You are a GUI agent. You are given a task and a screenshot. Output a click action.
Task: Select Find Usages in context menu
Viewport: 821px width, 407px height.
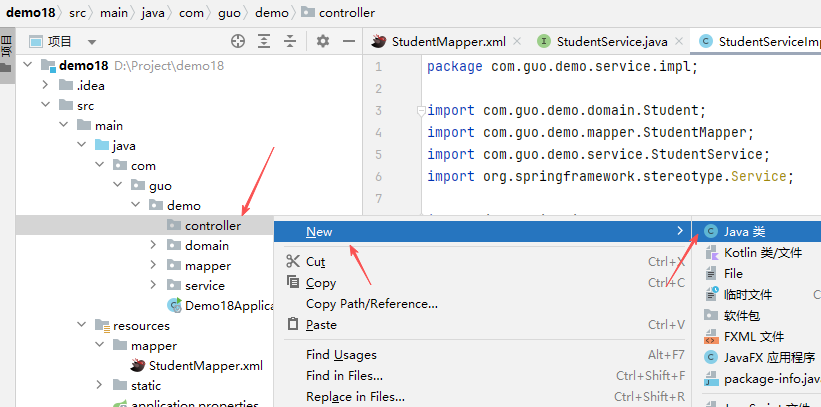click(x=341, y=354)
